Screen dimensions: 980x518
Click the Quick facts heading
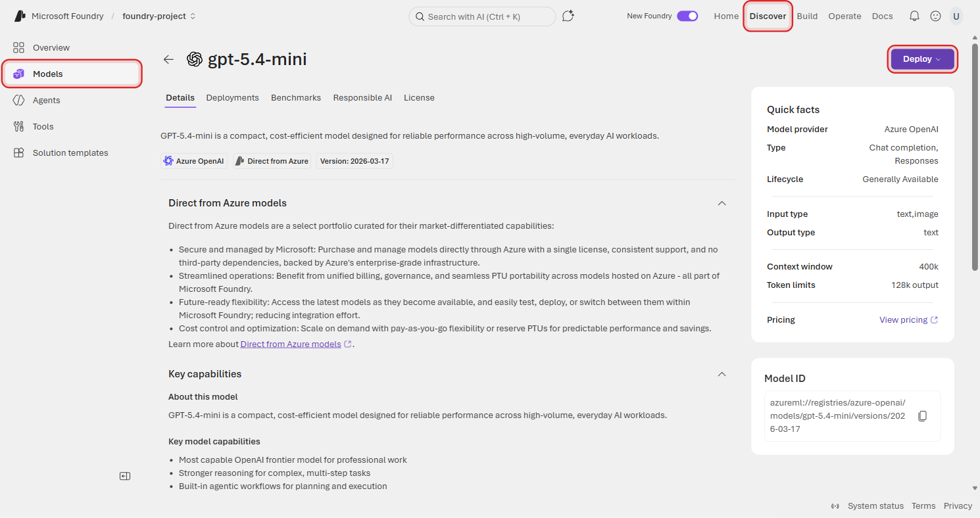[793, 110]
